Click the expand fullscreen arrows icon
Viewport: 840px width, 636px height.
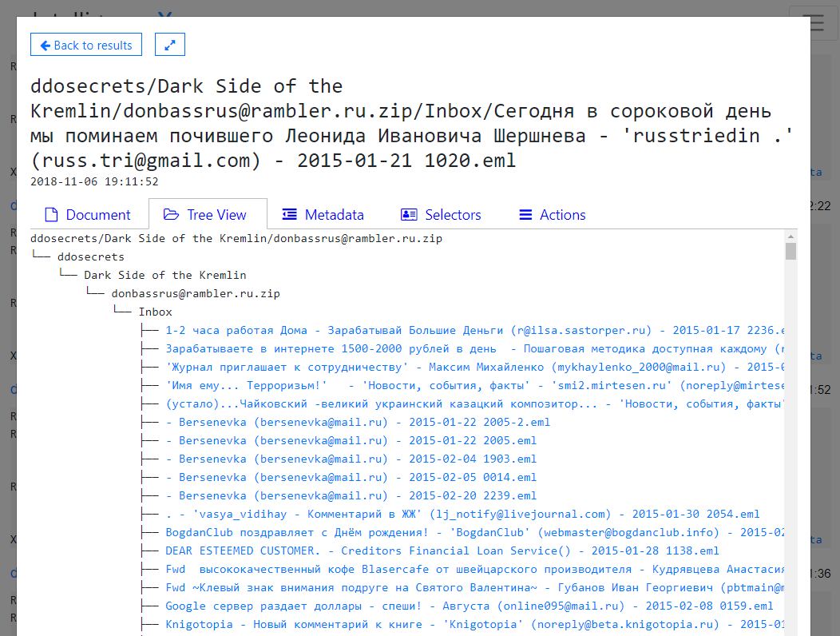170,45
